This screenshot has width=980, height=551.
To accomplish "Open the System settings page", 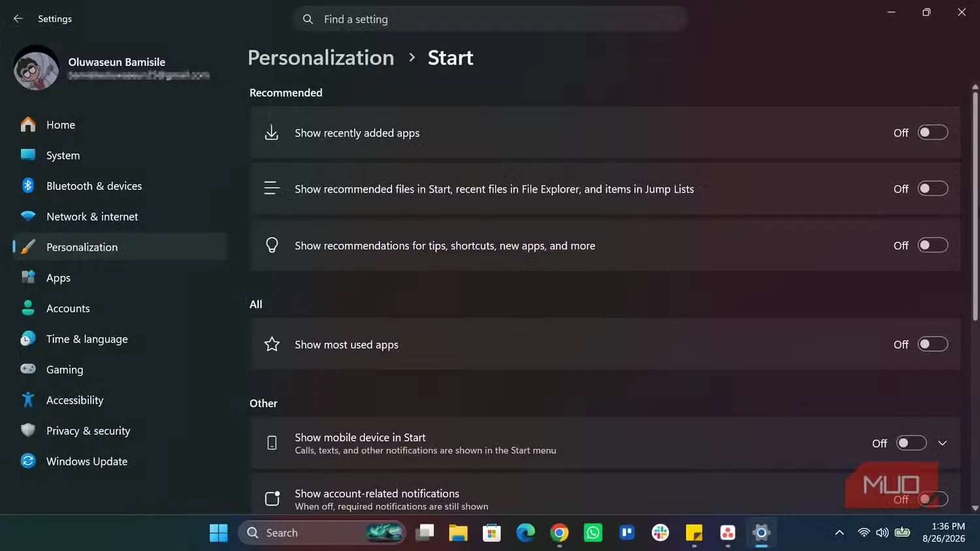I will pyautogui.click(x=120, y=155).
